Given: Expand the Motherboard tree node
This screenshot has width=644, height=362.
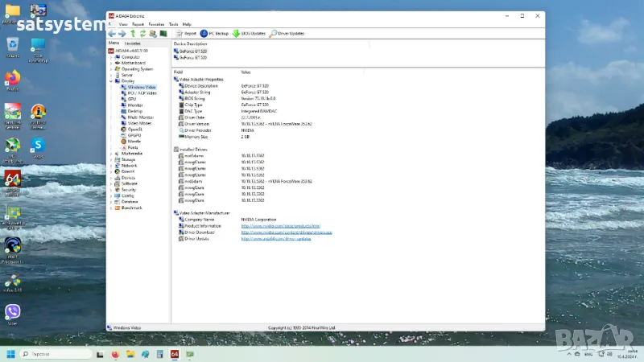Looking at the screenshot, I should pyautogui.click(x=111, y=63).
